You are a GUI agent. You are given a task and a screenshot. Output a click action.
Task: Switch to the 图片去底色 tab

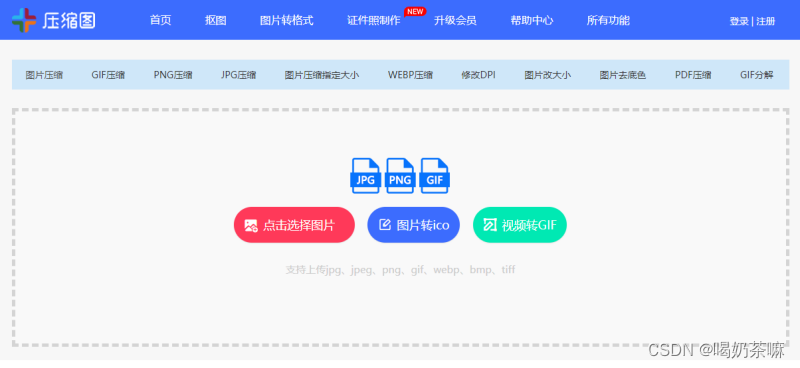point(622,75)
